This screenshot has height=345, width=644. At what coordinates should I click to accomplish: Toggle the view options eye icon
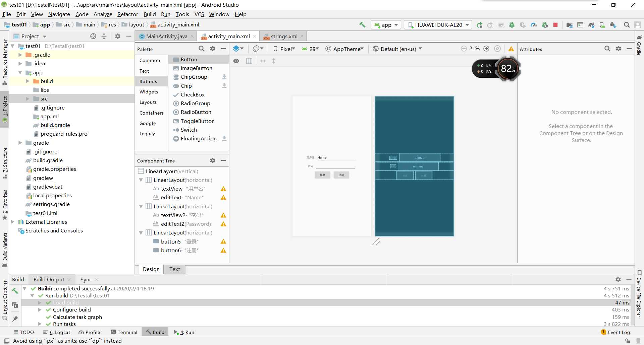point(236,61)
